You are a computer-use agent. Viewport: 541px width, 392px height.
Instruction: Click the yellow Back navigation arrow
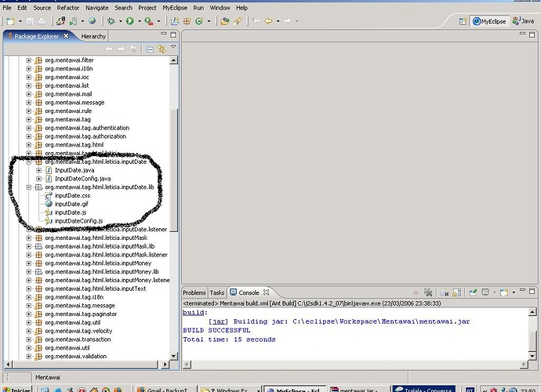pyautogui.click(x=268, y=21)
